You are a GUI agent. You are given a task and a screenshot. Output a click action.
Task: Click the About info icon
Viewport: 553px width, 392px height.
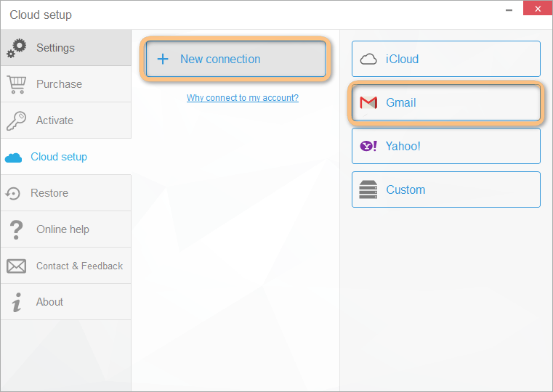(16, 303)
